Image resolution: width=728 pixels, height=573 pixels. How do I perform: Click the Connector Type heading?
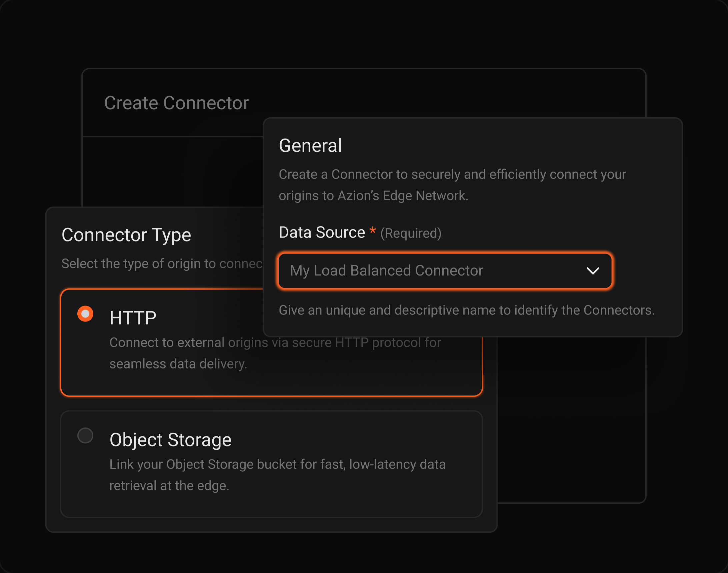coord(126,235)
